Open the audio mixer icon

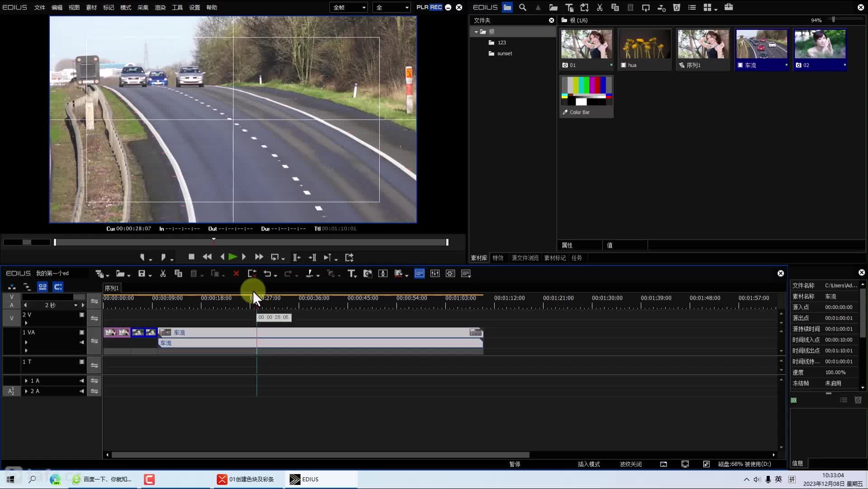(x=435, y=273)
